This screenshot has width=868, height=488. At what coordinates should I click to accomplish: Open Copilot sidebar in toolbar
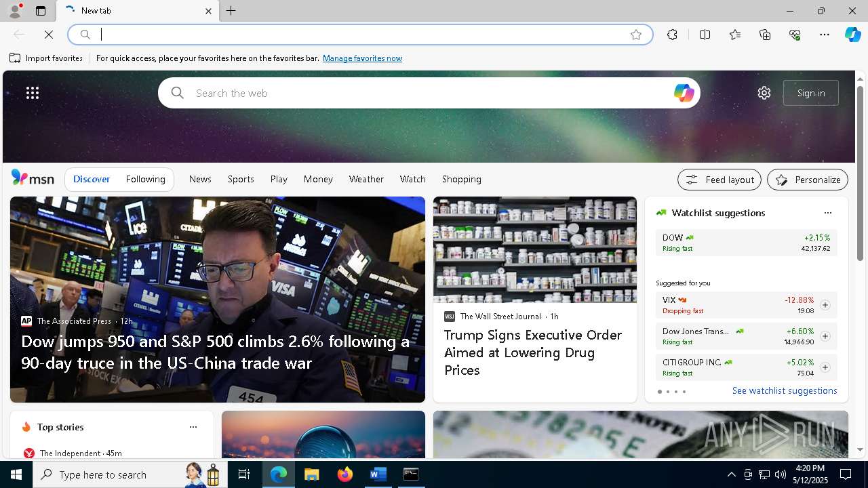853,35
